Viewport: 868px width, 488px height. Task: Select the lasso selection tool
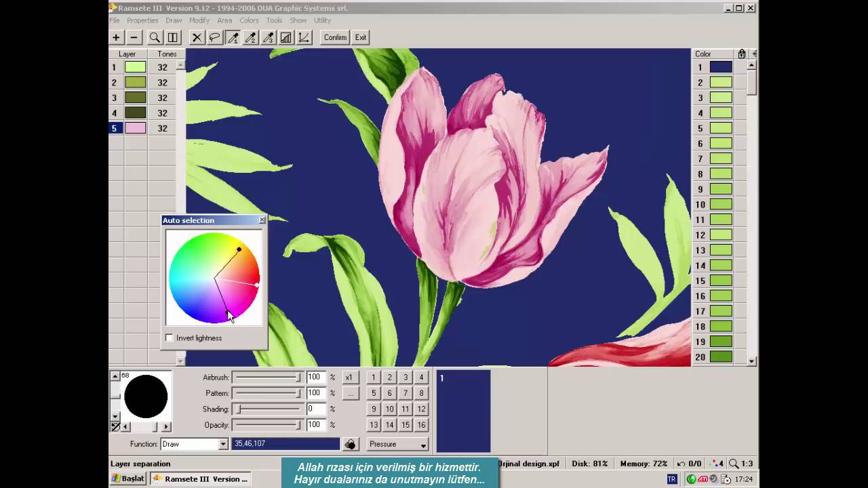point(214,38)
